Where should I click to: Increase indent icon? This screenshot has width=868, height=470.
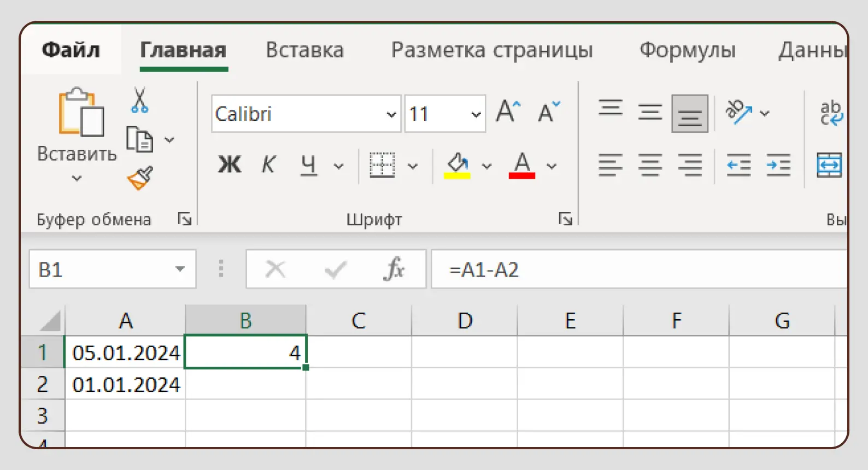(x=778, y=165)
